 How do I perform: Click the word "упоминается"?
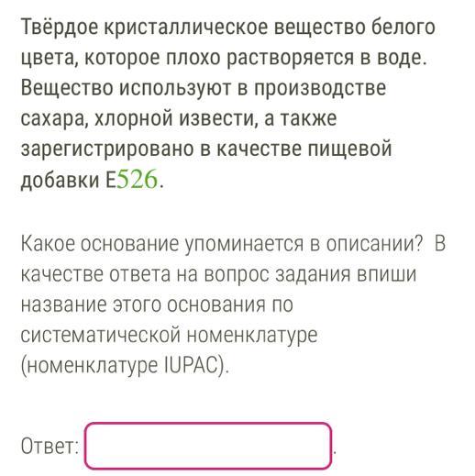click(244, 245)
